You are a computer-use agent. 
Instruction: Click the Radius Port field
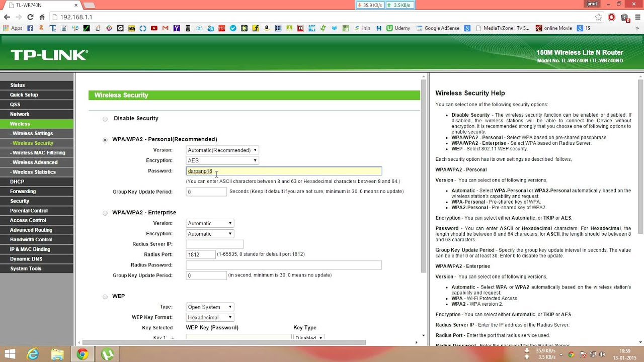click(201, 254)
